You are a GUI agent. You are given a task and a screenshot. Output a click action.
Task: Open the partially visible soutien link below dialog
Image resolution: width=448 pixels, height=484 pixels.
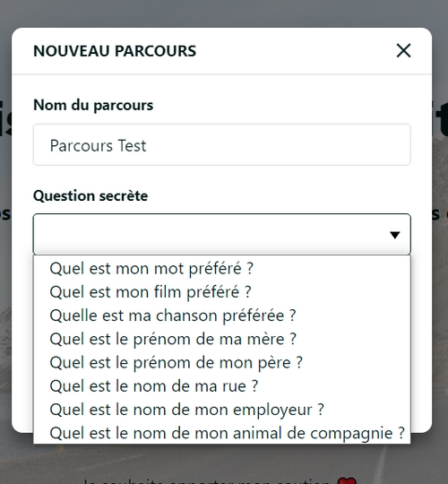pos(207,481)
